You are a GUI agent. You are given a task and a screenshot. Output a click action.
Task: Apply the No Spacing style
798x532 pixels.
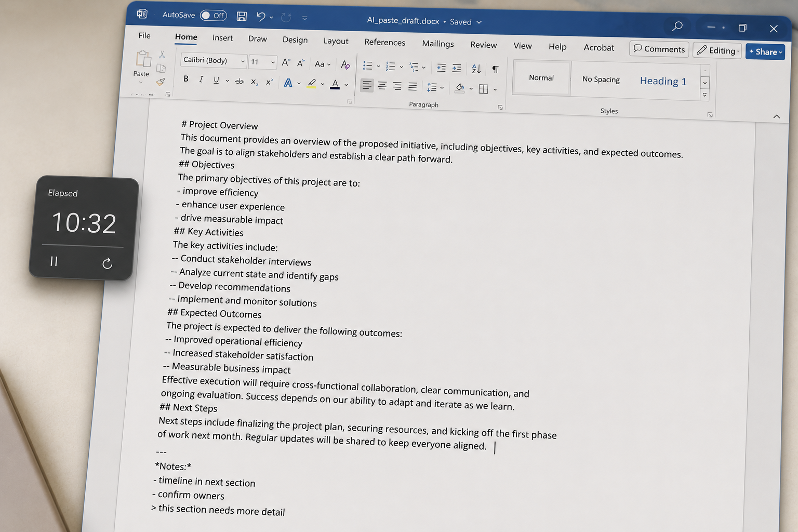[601, 79]
